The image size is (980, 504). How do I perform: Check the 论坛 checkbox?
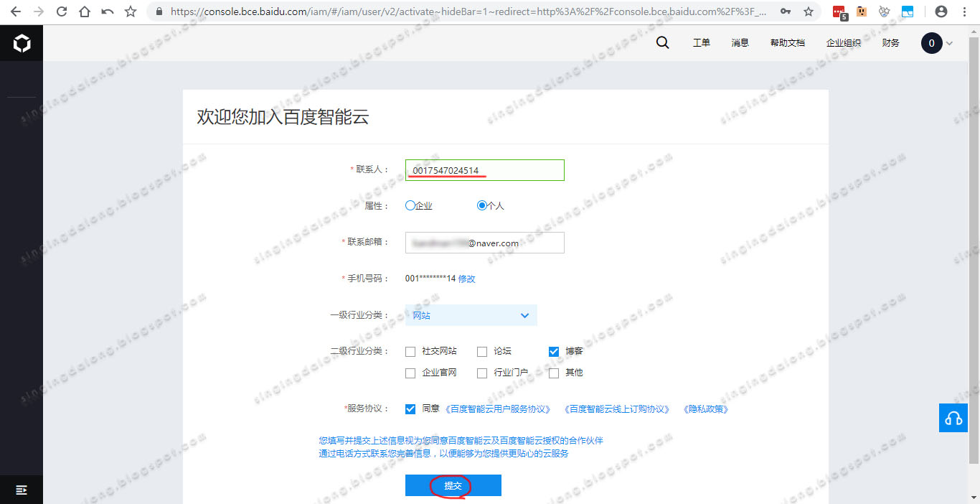[482, 352]
